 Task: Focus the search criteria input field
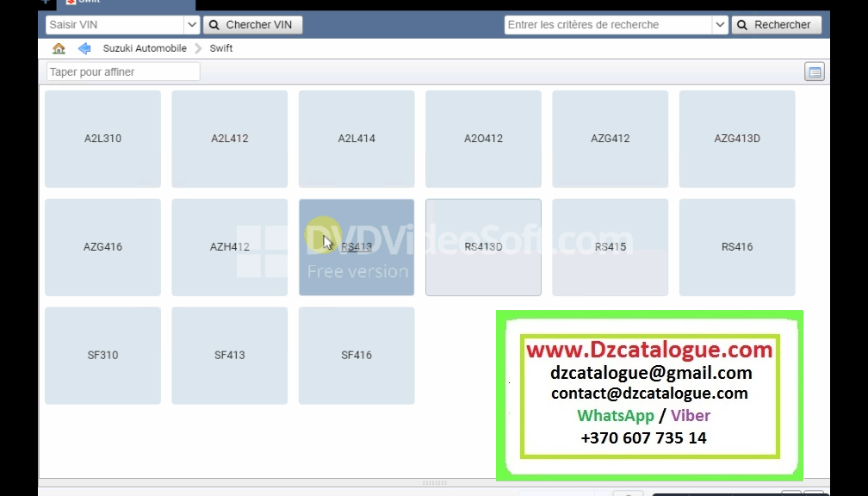608,24
